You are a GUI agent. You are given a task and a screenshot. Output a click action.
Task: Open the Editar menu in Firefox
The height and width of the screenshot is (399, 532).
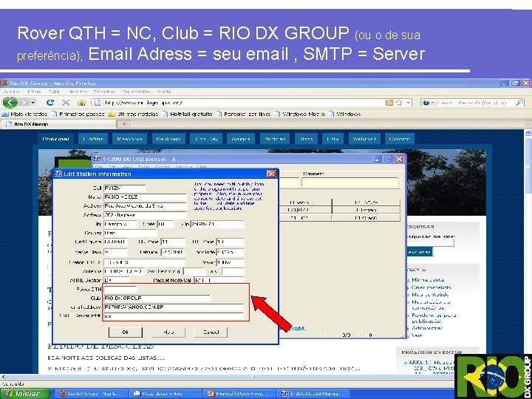coord(34,92)
